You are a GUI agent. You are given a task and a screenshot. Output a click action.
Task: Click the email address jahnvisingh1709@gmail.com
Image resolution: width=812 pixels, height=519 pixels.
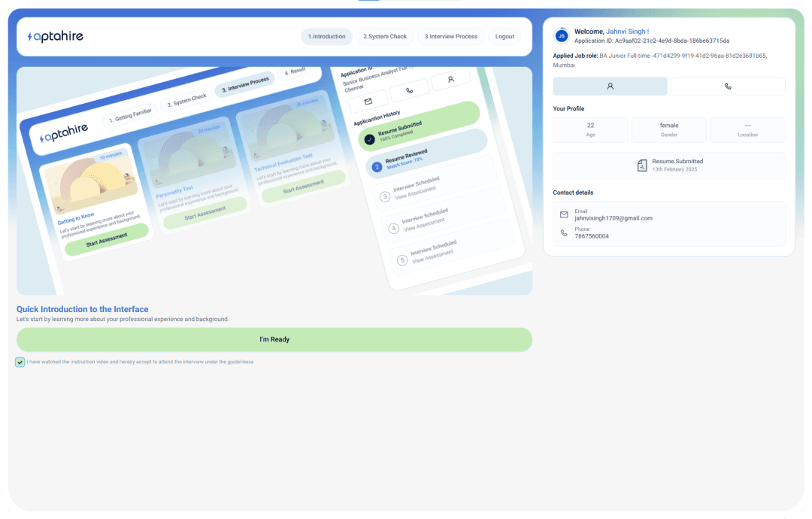[x=614, y=218]
